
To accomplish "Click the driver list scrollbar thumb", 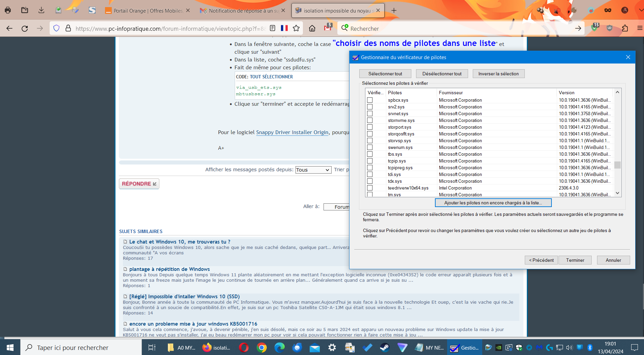I will [x=617, y=165].
